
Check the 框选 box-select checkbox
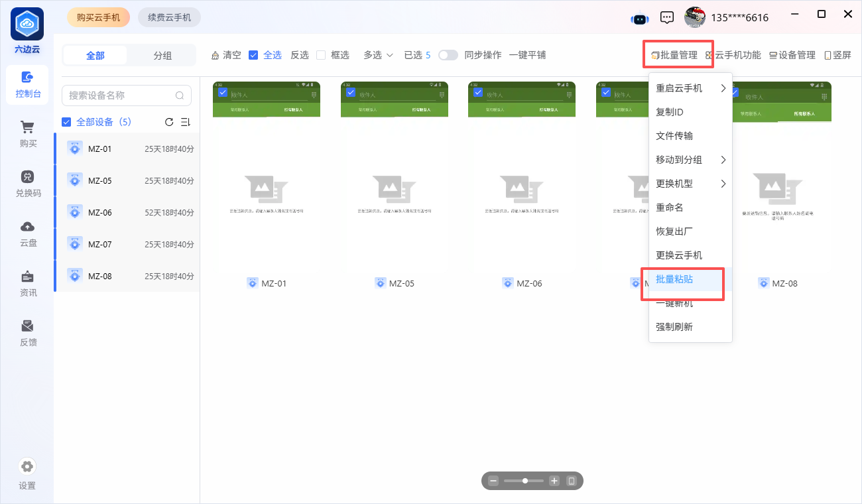coord(321,55)
